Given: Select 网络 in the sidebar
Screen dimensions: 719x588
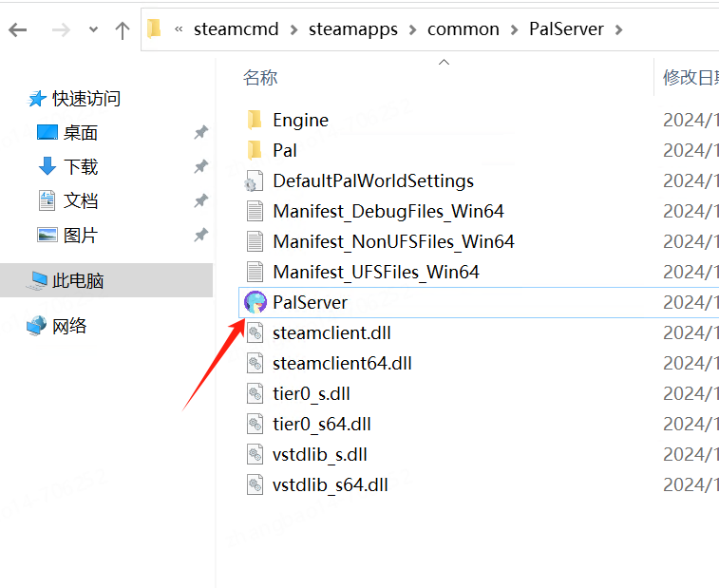Looking at the screenshot, I should pyautogui.click(x=69, y=326).
